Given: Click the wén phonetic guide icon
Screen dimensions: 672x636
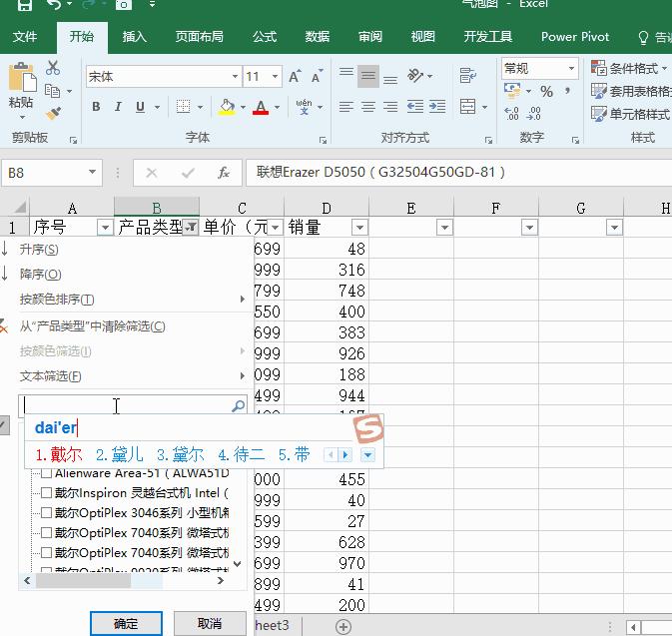Looking at the screenshot, I should (304, 106).
